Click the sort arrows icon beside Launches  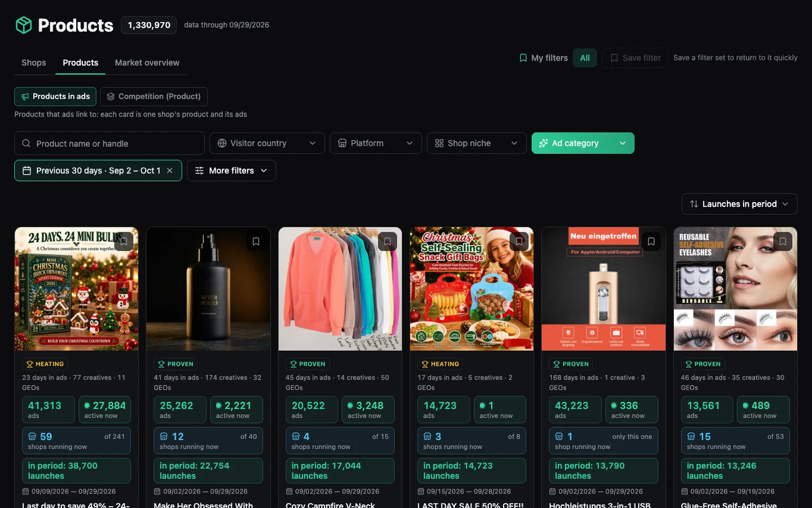click(x=694, y=204)
